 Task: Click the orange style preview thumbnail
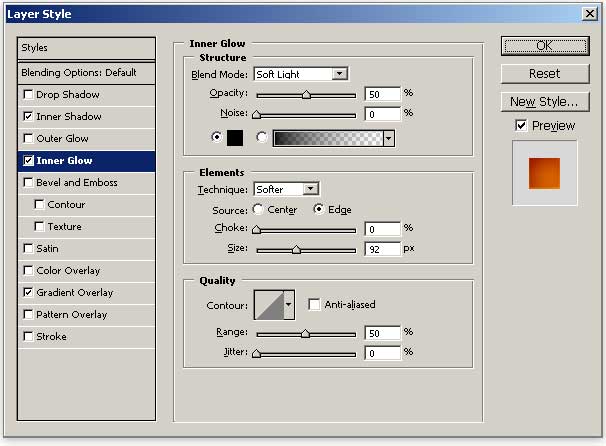tap(544, 172)
